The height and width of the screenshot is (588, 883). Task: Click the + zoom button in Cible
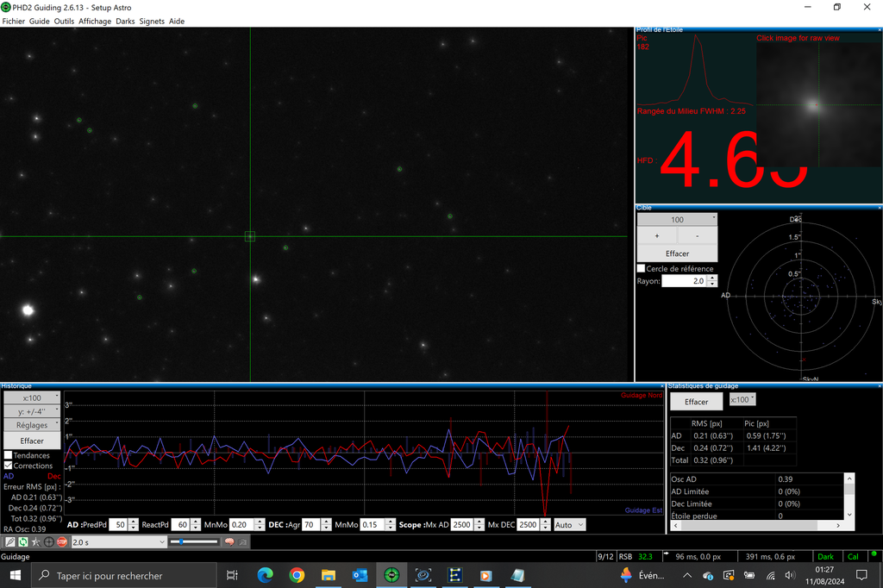(657, 236)
